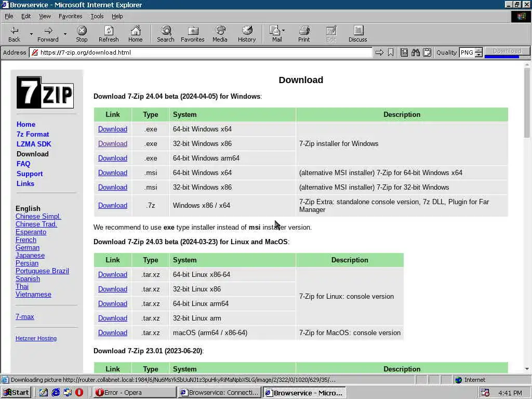Open the Start menu
The image size is (532, 399).
tap(16, 393)
